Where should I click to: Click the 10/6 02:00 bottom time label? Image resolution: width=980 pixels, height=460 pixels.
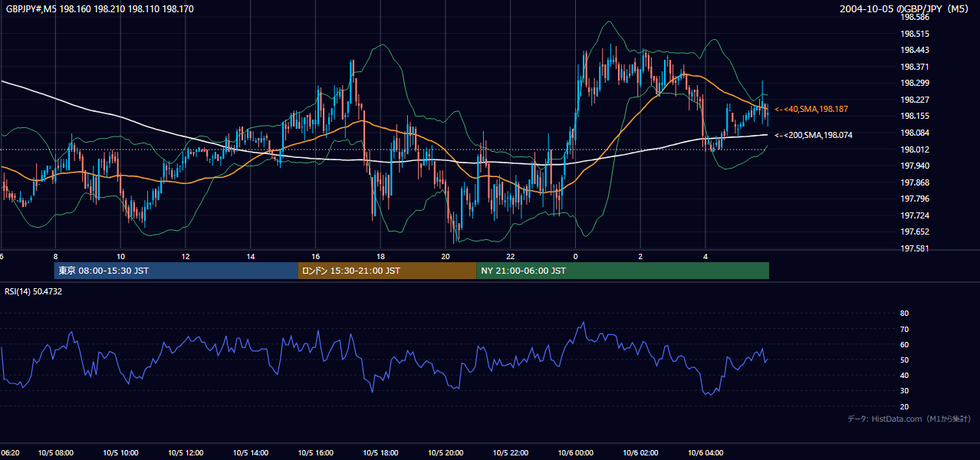640,453
